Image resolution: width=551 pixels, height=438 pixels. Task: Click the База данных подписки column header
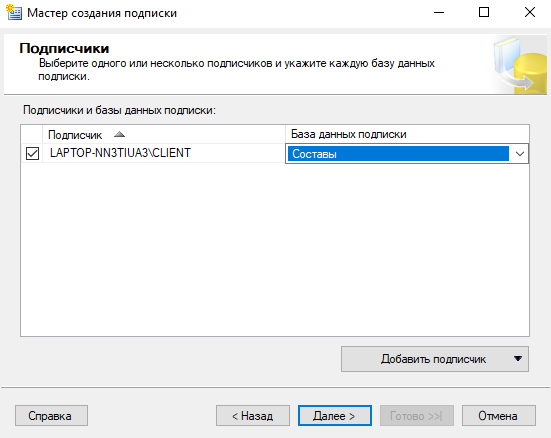(x=407, y=134)
